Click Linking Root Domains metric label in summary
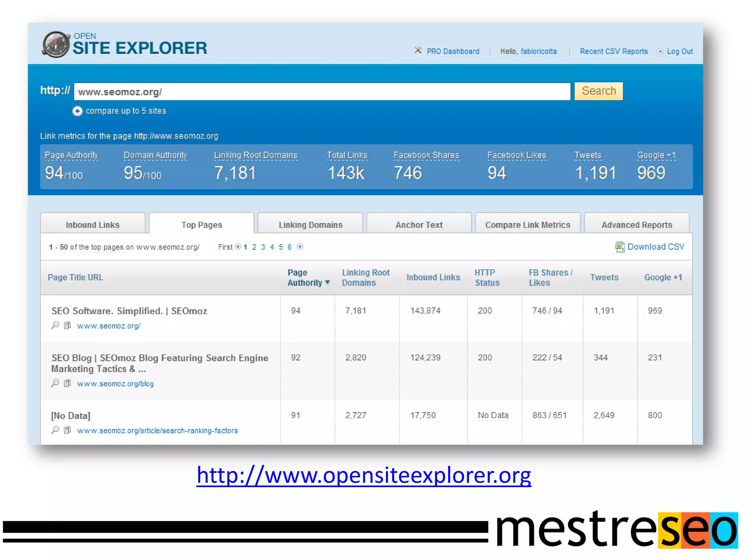 pos(256,155)
